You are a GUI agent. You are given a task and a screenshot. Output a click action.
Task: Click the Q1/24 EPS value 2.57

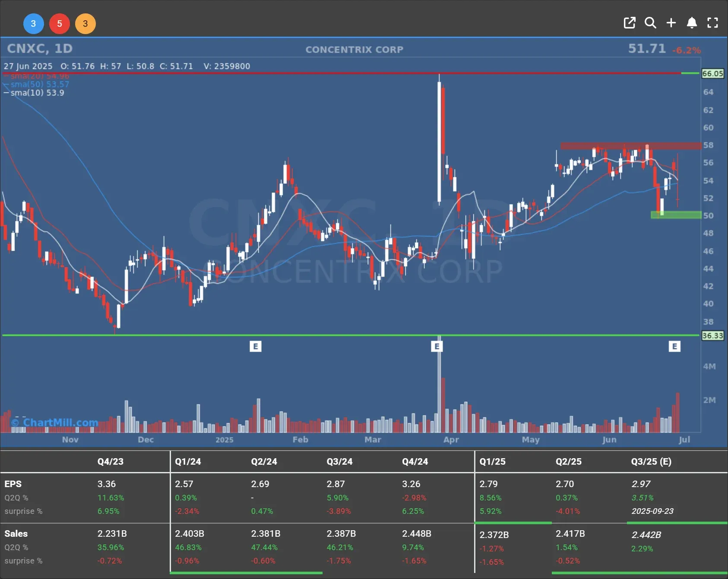[x=184, y=484]
